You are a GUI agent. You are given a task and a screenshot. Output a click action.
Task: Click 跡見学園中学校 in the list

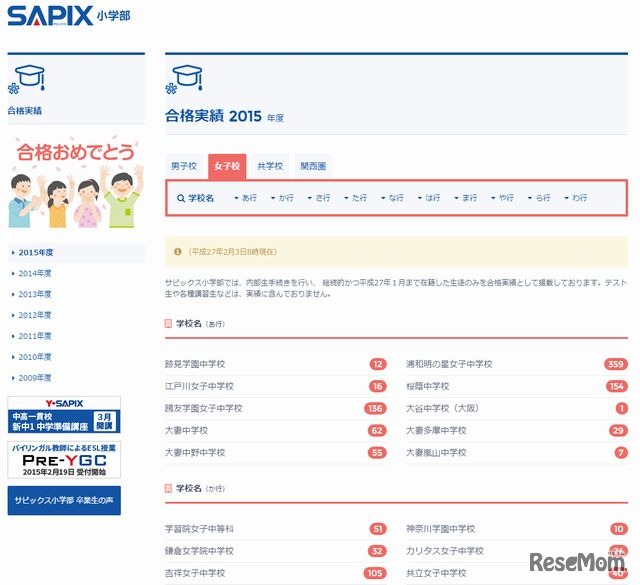click(195, 364)
